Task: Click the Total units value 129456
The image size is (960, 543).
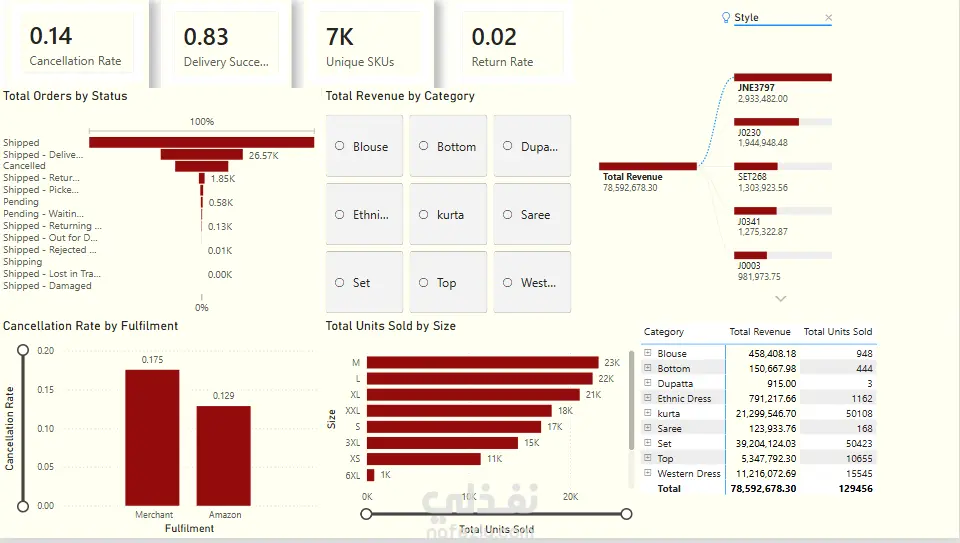Action: [856, 489]
